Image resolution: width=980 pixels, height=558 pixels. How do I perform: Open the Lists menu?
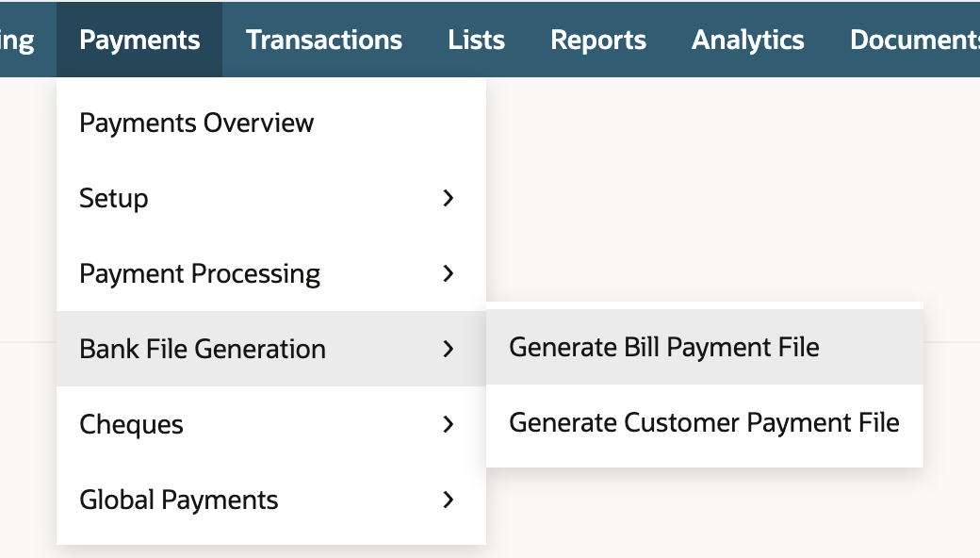click(476, 40)
